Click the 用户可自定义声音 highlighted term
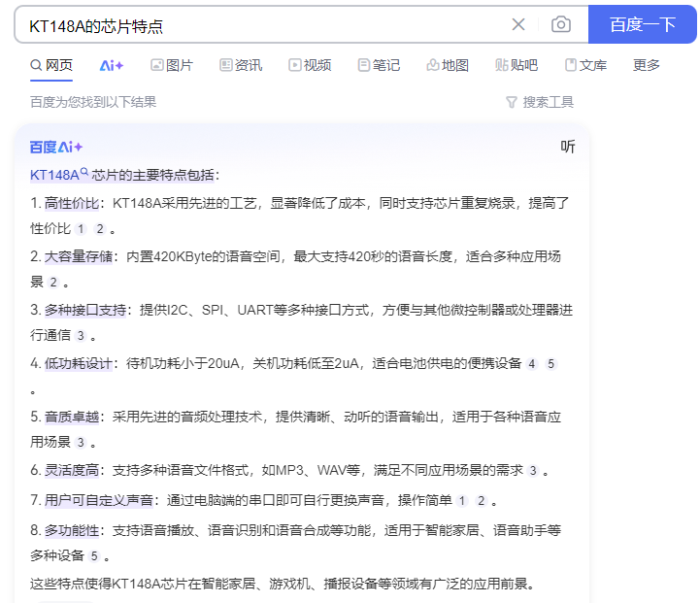 tap(99, 500)
